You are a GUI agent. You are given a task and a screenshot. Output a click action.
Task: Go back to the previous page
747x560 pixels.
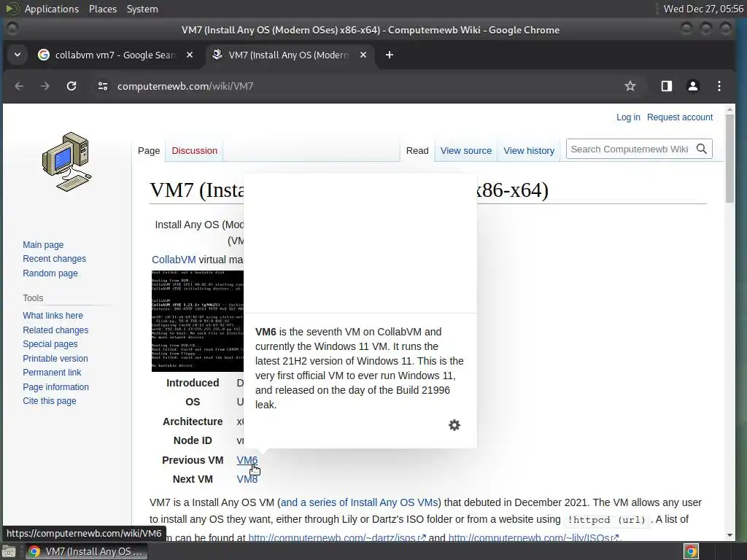pyautogui.click(x=19, y=86)
